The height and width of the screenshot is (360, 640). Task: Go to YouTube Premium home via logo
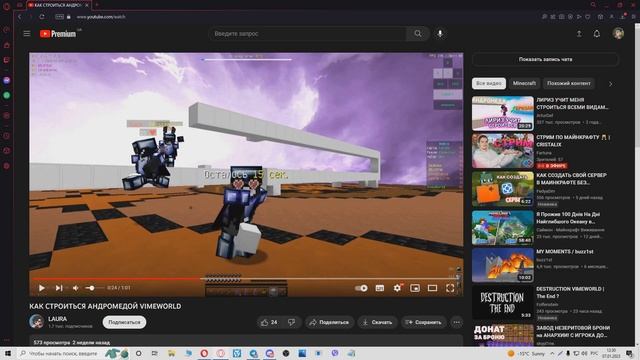tap(58, 34)
